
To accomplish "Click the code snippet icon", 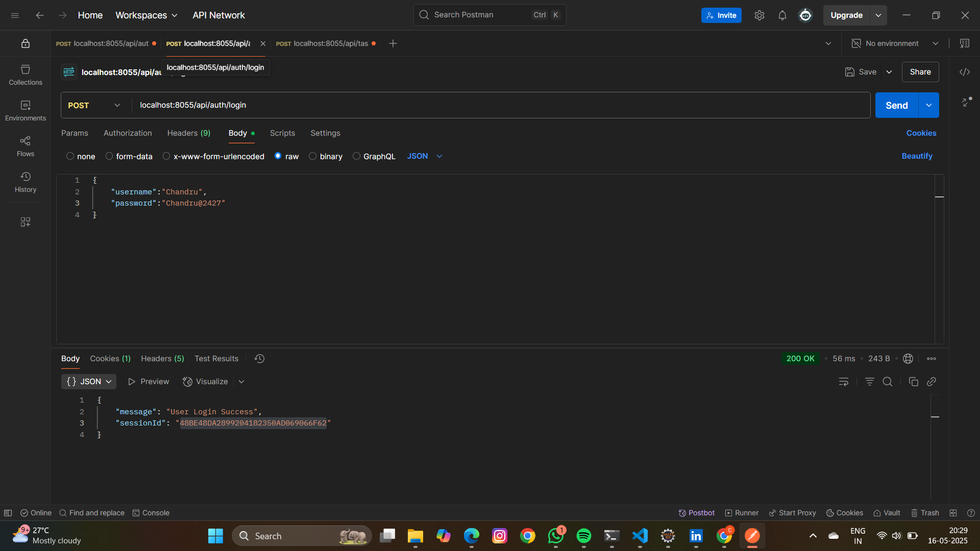I will 964,72.
